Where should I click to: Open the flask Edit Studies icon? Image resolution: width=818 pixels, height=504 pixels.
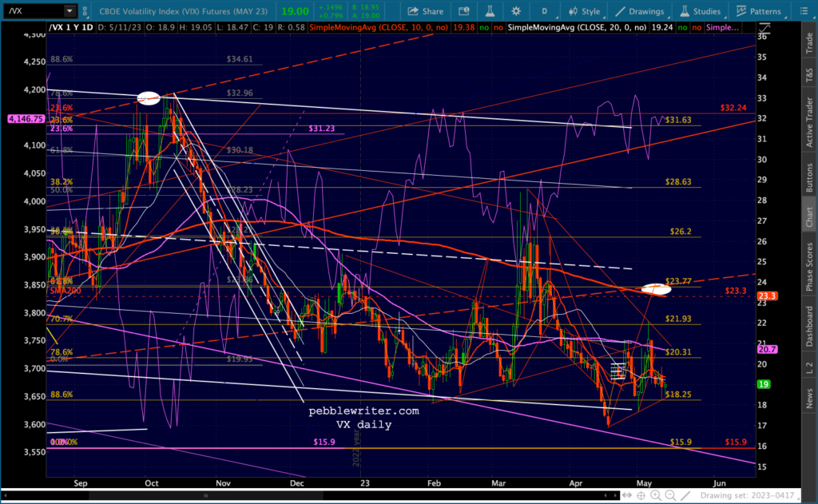click(490, 11)
